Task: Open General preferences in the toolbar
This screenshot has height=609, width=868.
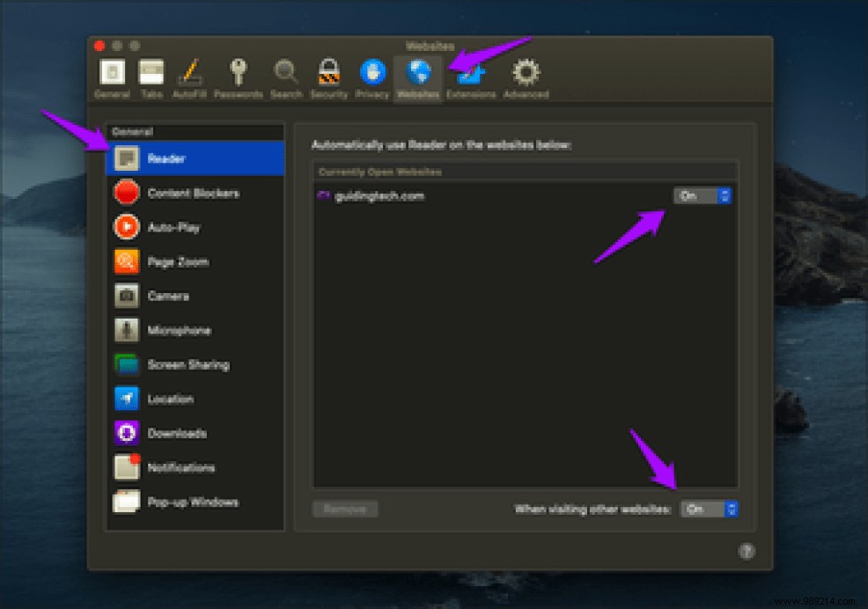Action: 111,75
